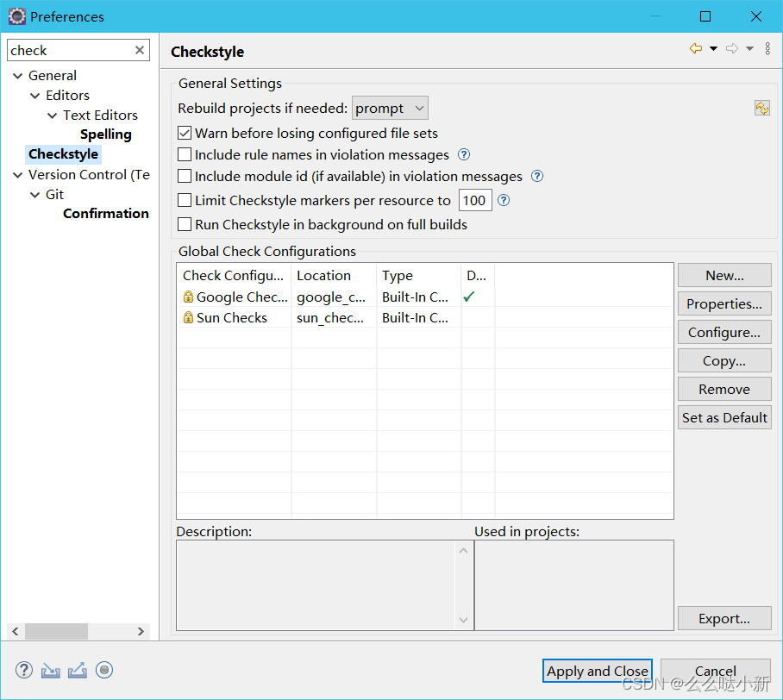Select Checkstyle in preferences tree
The image size is (783, 700).
64,153
